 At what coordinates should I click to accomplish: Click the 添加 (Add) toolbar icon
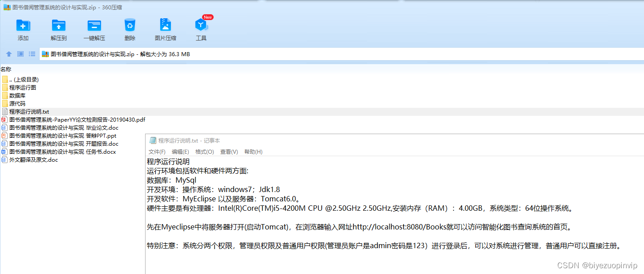(23, 25)
